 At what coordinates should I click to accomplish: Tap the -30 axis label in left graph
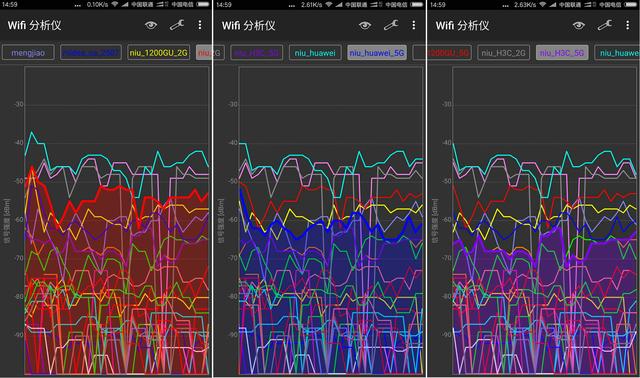pyautogui.click(x=19, y=105)
